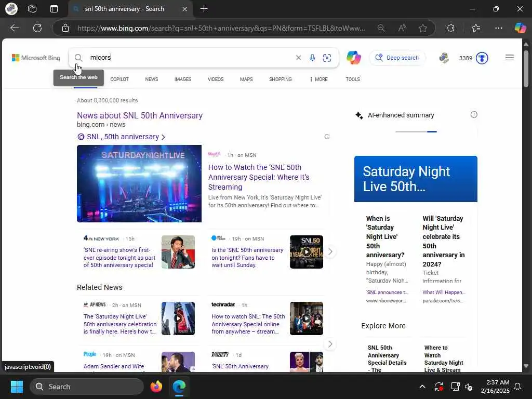Switch to the NEWS tab
532x399 pixels.
coord(151,79)
